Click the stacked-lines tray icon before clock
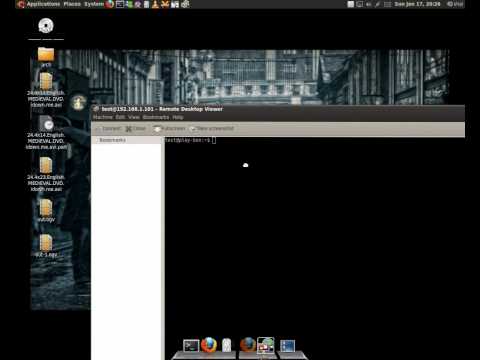480x360 pixels. (x=387, y=4)
